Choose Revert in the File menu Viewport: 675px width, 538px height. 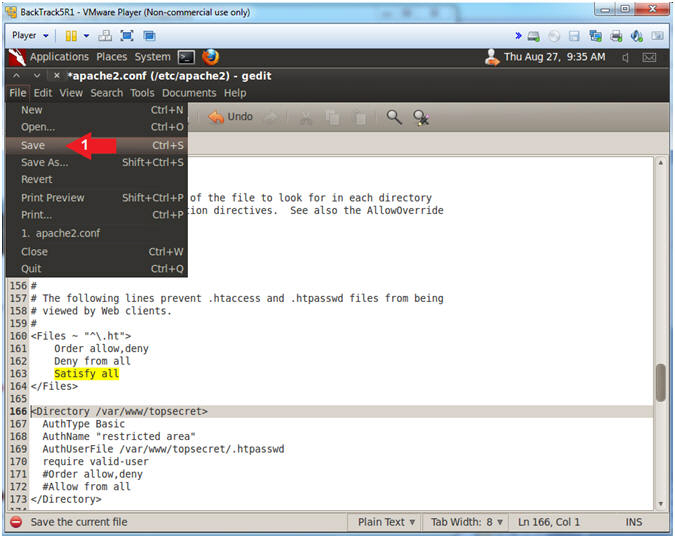(x=97, y=179)
